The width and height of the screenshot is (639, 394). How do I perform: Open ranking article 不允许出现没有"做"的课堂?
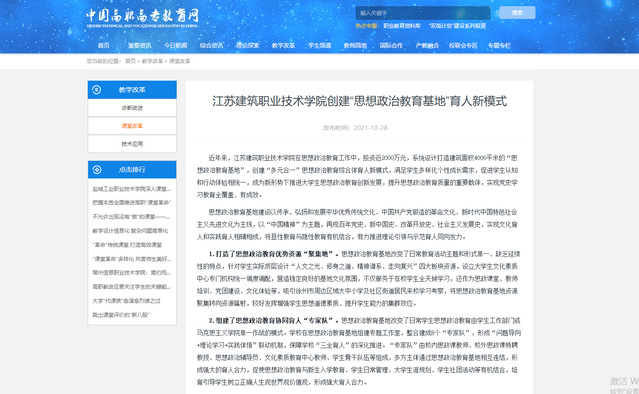pos(131,217)
